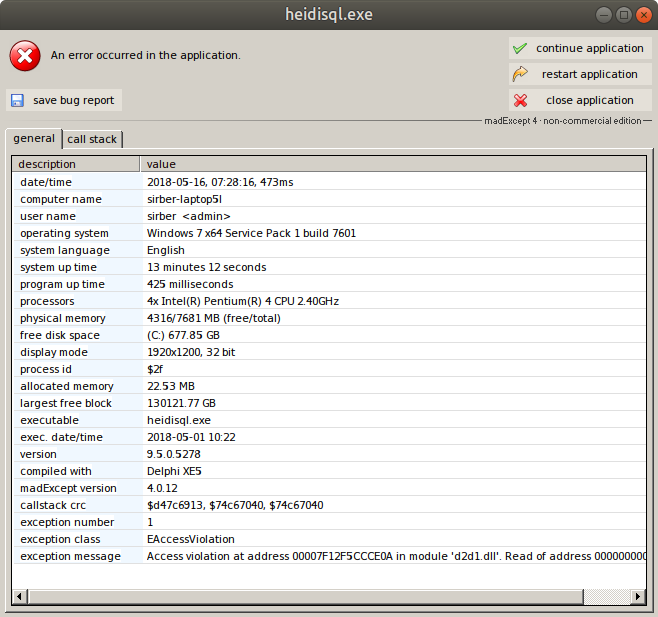Select value $2f
This screenshot has width=658, height=617.
(x=155, y=369)
